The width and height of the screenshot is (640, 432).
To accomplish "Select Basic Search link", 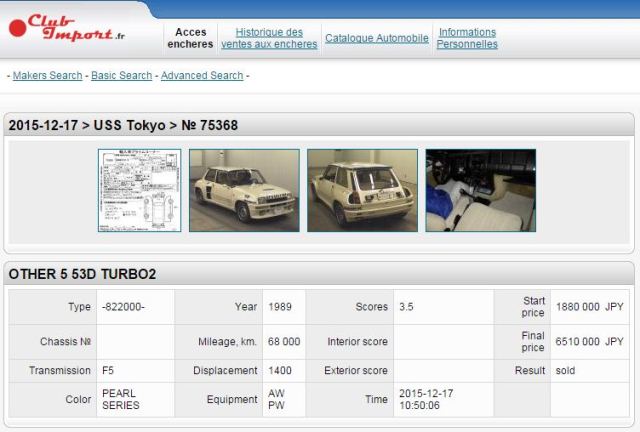I will (x=122, y=75).
